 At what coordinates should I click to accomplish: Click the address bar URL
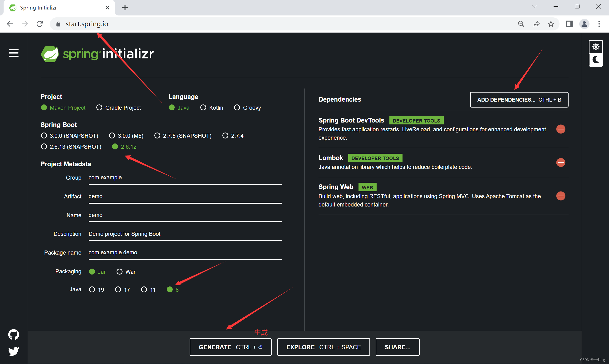point(87,24)
